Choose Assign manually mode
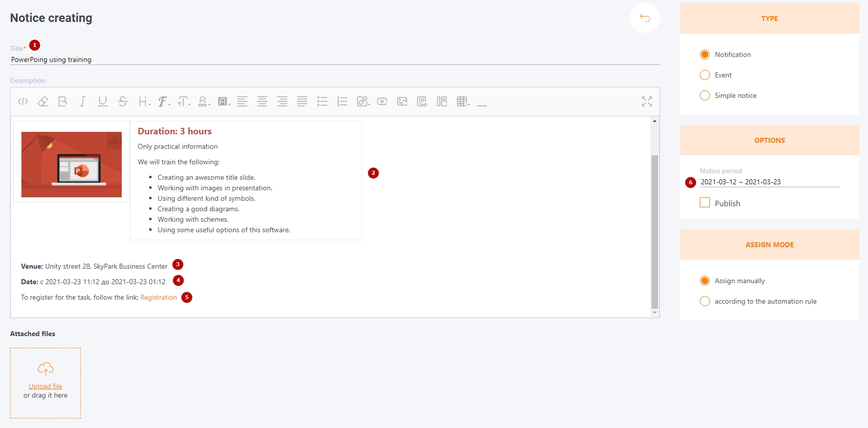868x428 pixels. (705, 281)
